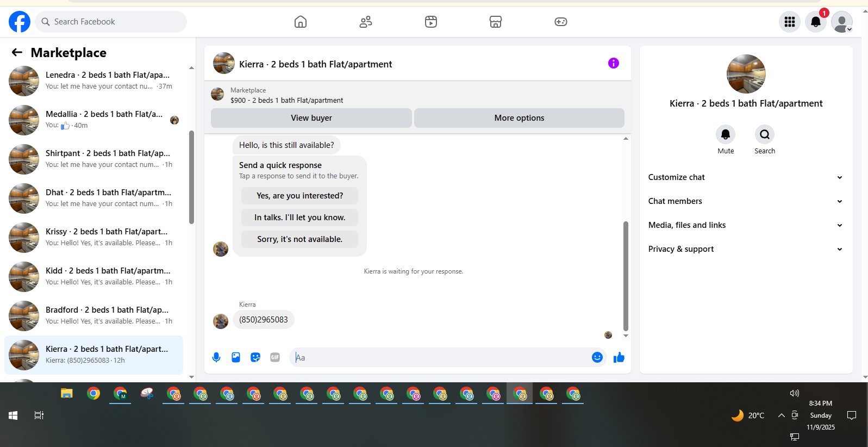Open the weather widget showing 20°C

pos(748,415)
